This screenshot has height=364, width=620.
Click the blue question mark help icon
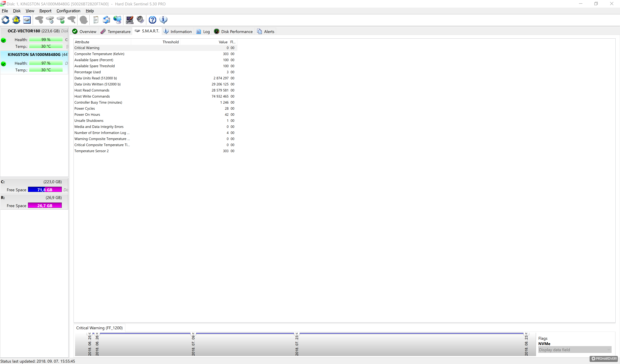pos(152,20)
